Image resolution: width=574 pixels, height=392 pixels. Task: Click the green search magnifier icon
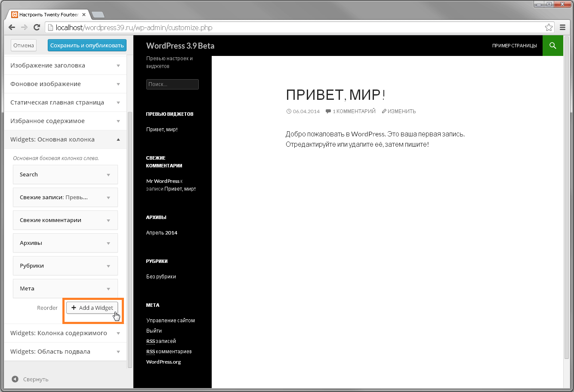pos(553,46)
